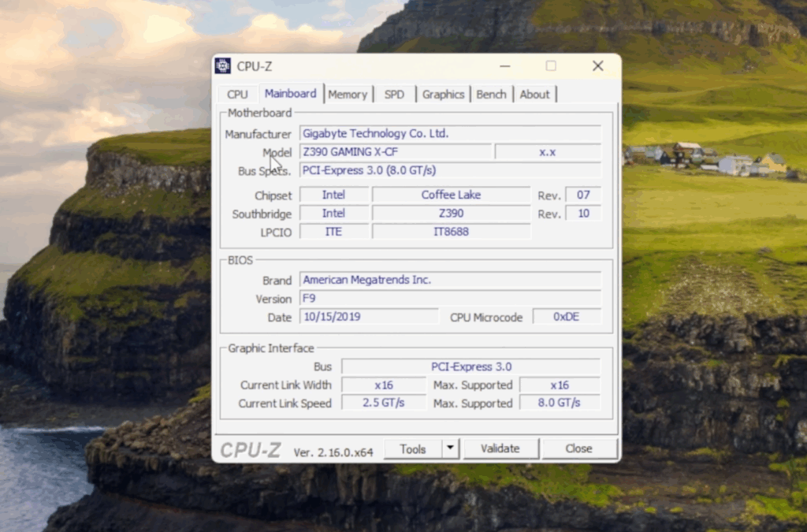The width and height of the screenshot is (807, 532).
Task: Click the chipset Intel vendor value
Action: (x=334, y=195)
